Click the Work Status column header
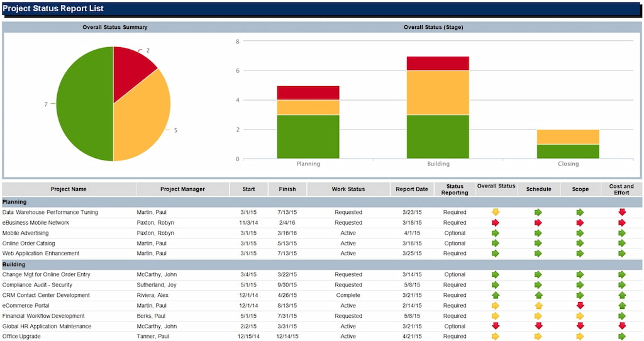The width and height of the screenshot is (644, 341). (348, 189)
